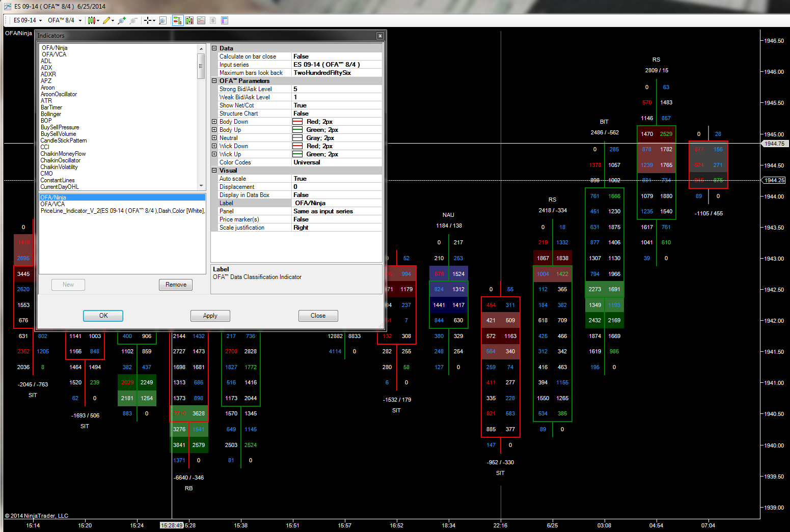Image resolution: width=790 pixels, height=532 pixels.
Task: Edit the Label OFA/Ninja value
Action: [337, 203]
